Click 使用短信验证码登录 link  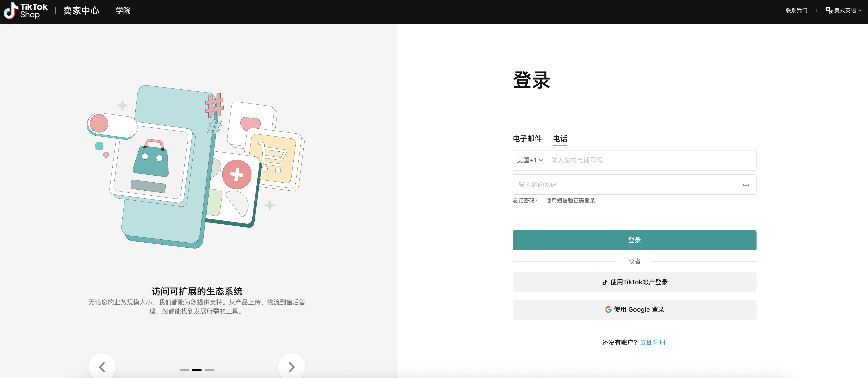570,201
